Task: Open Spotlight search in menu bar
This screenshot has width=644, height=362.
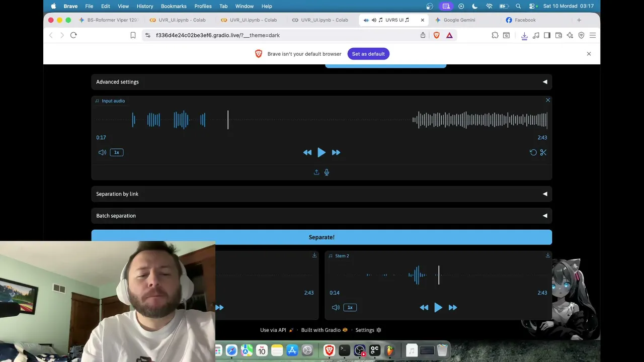Action: click(519, 6)
